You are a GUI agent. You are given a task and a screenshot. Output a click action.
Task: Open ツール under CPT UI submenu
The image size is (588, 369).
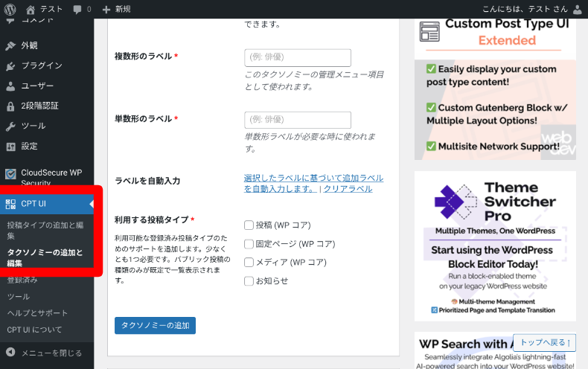19,297
